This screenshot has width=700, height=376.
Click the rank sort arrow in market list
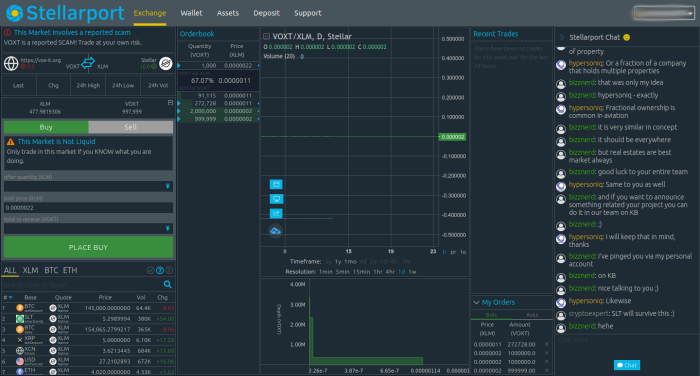pyautogui.click(x=10, y=297)
